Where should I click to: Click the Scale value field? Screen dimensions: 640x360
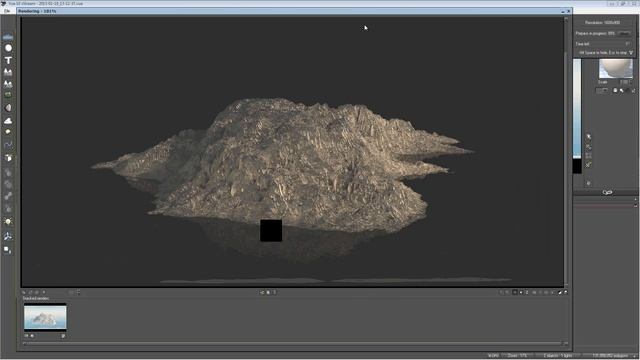(x=625, y=82)
